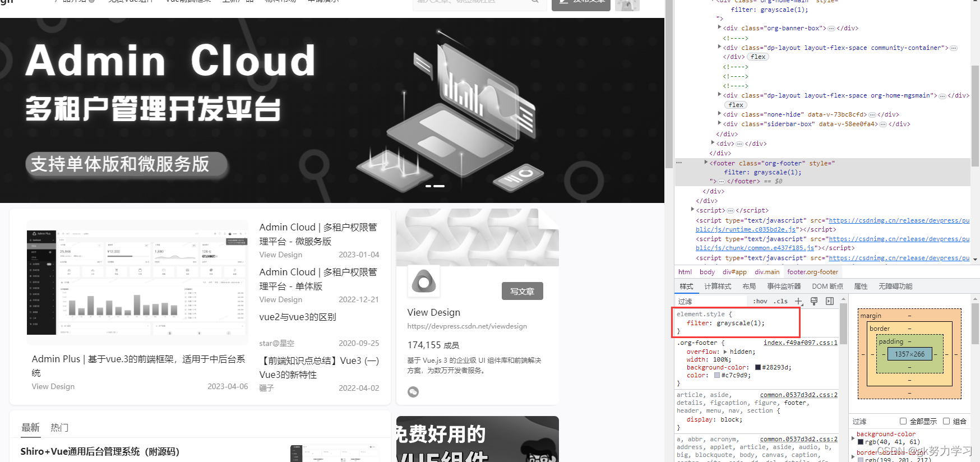Switch to 事件监听器 tab
This screenshot has height=462, width=980.
784,286
